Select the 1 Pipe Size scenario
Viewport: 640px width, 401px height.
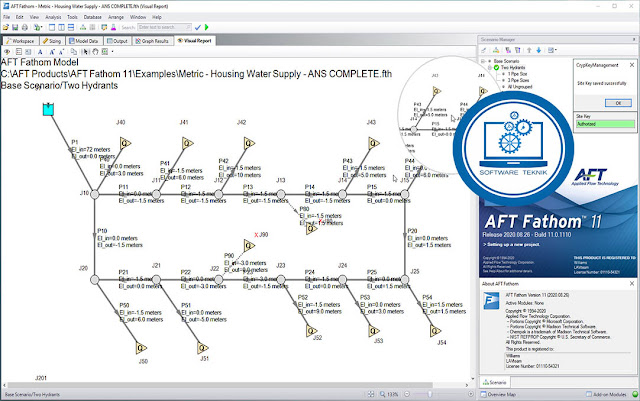(x=518, y=74)
